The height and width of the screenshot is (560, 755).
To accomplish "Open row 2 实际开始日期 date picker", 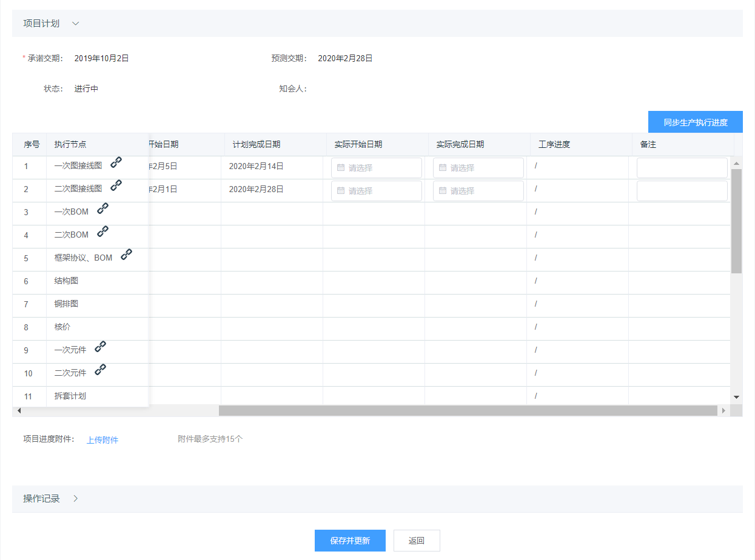I will [376, 191].
